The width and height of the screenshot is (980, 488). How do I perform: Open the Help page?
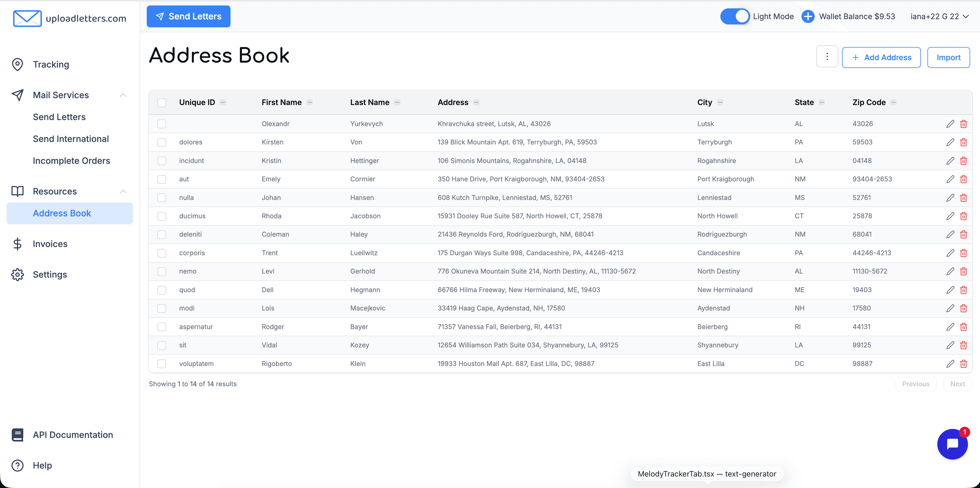click(x=42, y=466)
